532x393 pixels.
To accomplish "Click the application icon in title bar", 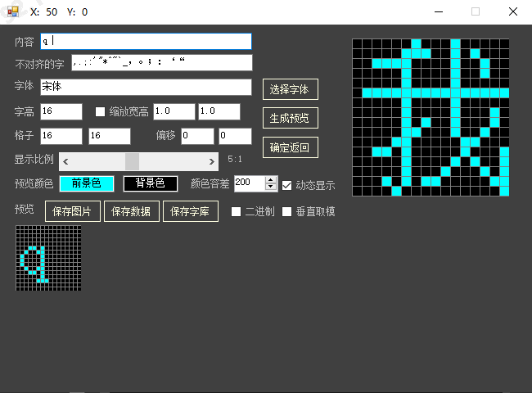I will tap(13, 12).
